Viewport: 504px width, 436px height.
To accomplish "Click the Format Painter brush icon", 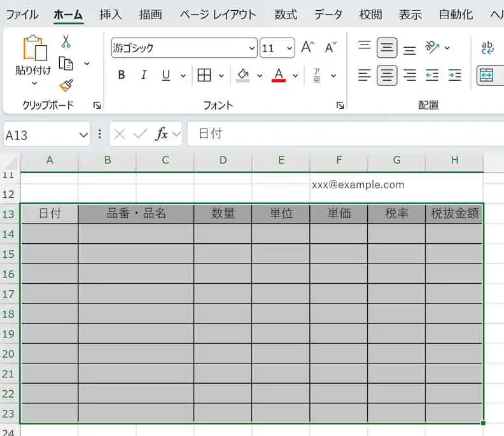I will (66, 85).
